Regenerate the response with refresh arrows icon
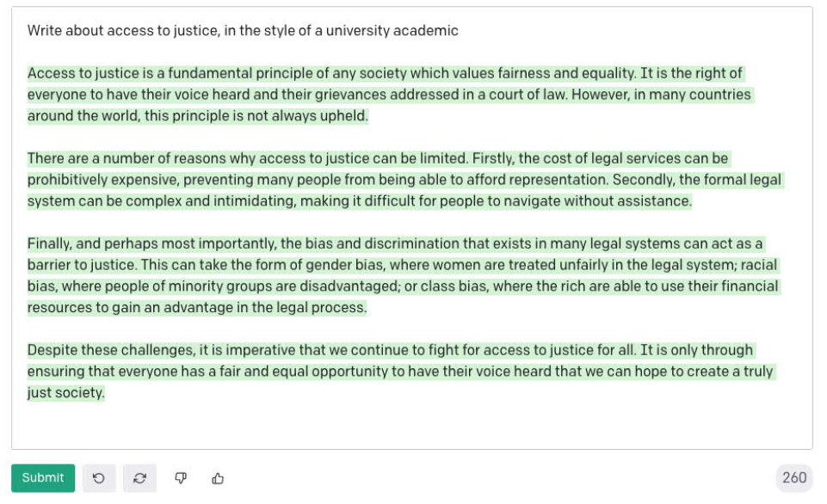Screen dimensions: 827x504 pos(139,478)
